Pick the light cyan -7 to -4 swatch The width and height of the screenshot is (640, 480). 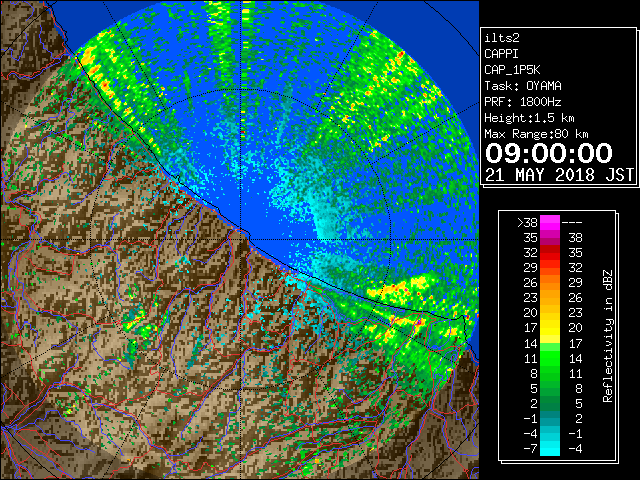pos(550,449)
